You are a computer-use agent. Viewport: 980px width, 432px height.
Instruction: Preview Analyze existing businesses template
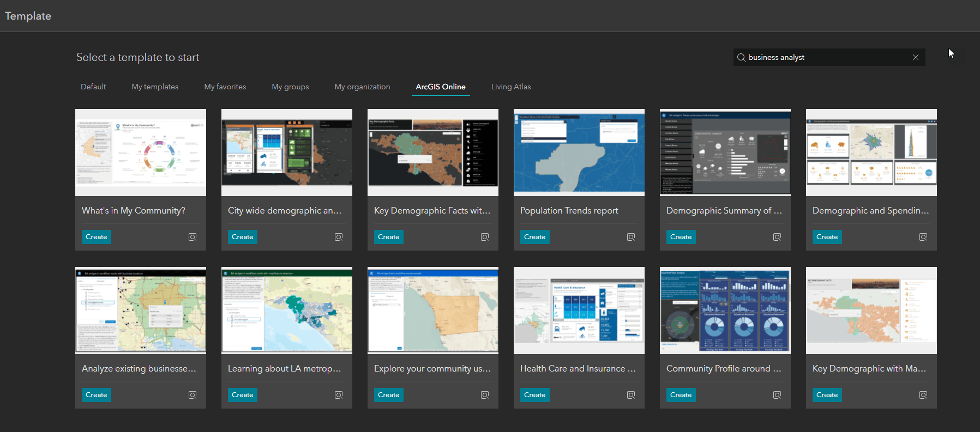(x=193, y=395)
